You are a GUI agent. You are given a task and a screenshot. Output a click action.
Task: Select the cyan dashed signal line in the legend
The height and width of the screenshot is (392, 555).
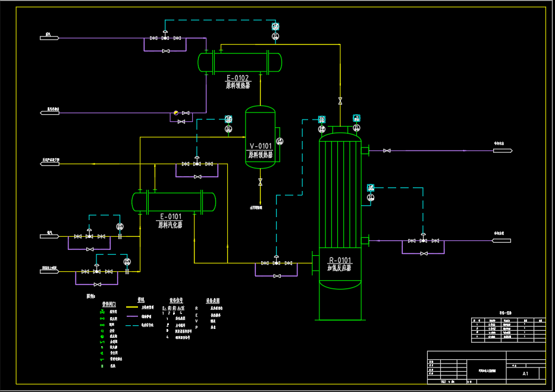click(131, 325)
